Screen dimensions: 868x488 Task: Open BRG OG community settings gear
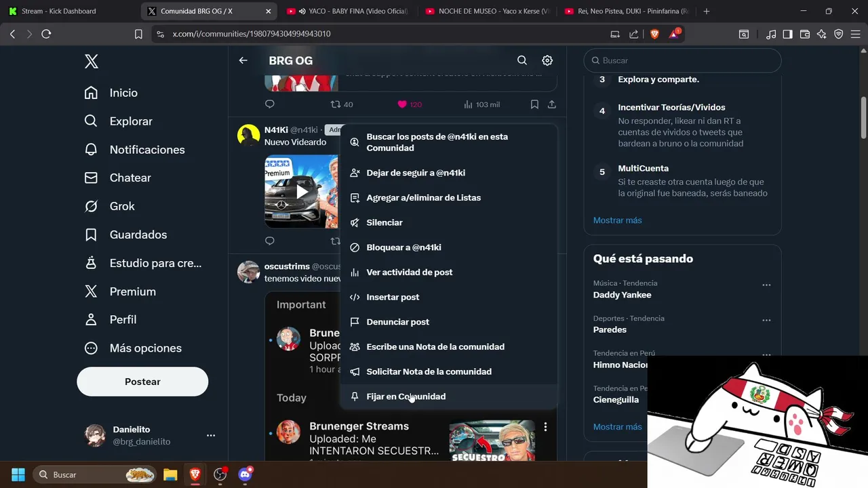547,60
